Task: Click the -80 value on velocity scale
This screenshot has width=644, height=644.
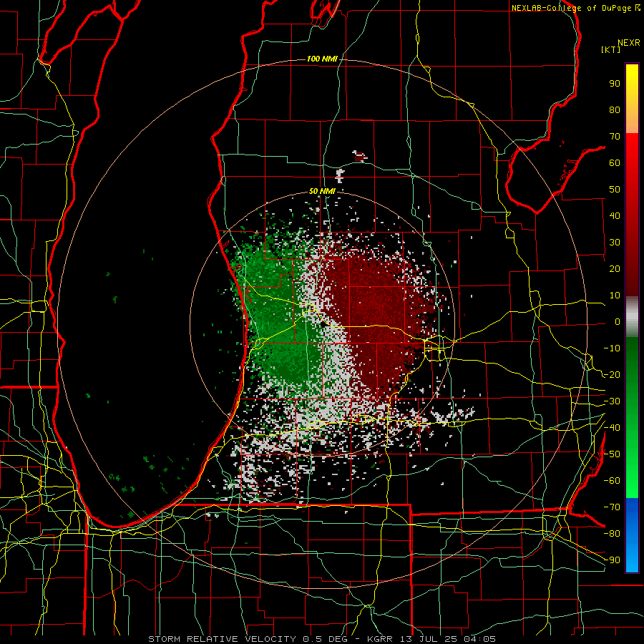Action: pyautogui.click(x=612, y=534)
